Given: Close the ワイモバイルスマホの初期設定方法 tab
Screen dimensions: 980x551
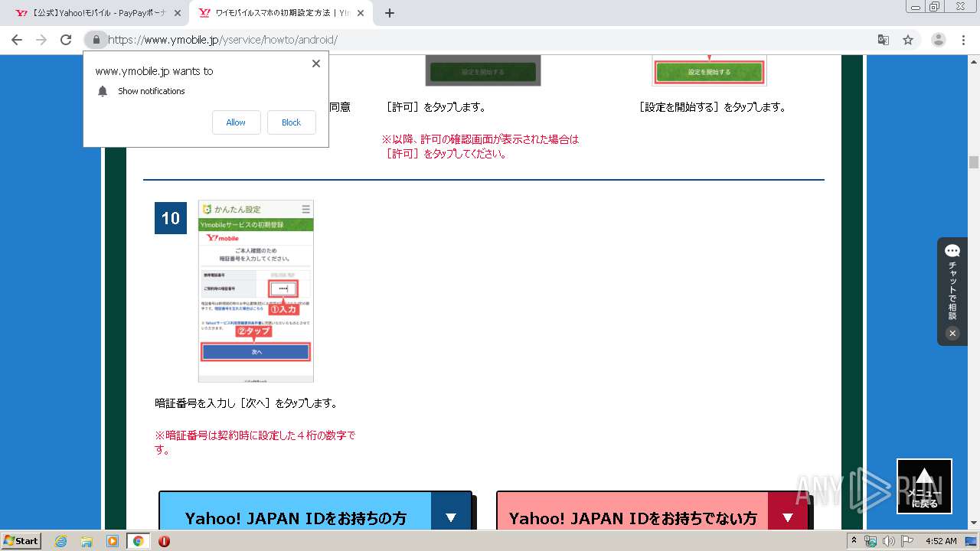Looking at the screenshot, I should tap(361, 13).
